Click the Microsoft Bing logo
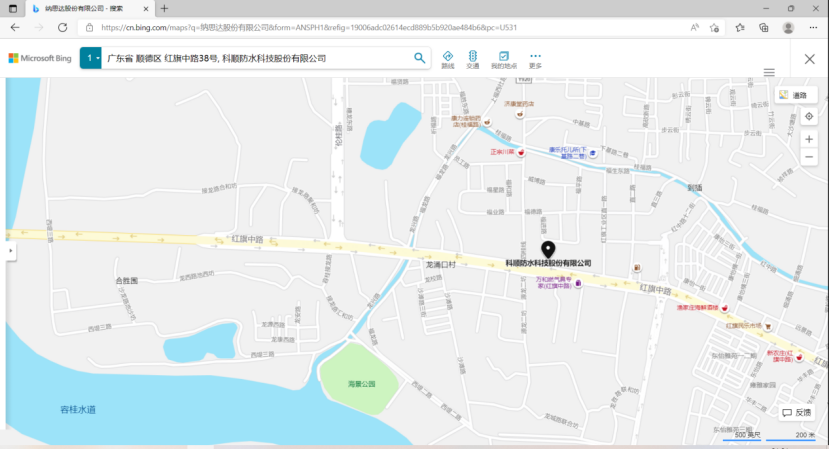 [40, 59]
